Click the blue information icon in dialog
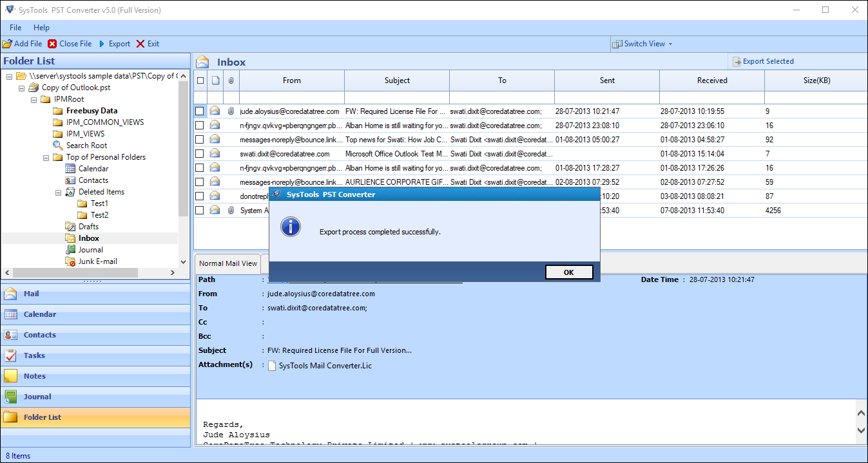868x463 pixels. 291,227
